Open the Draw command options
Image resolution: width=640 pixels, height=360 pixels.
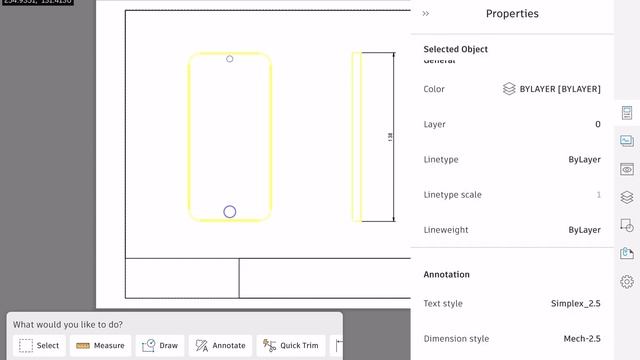point(160,345)
